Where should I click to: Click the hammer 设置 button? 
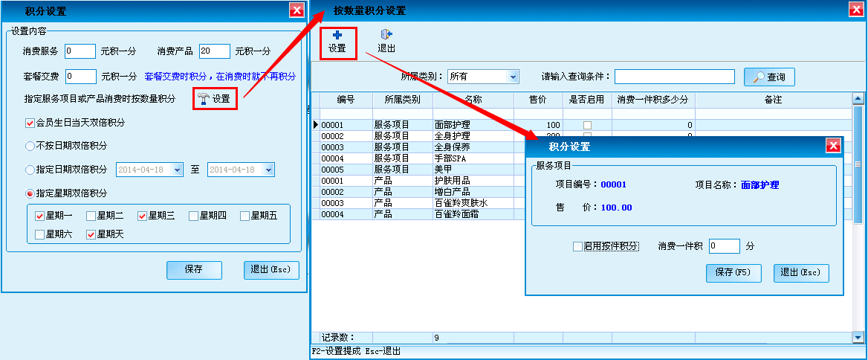[x=214, y=98]
